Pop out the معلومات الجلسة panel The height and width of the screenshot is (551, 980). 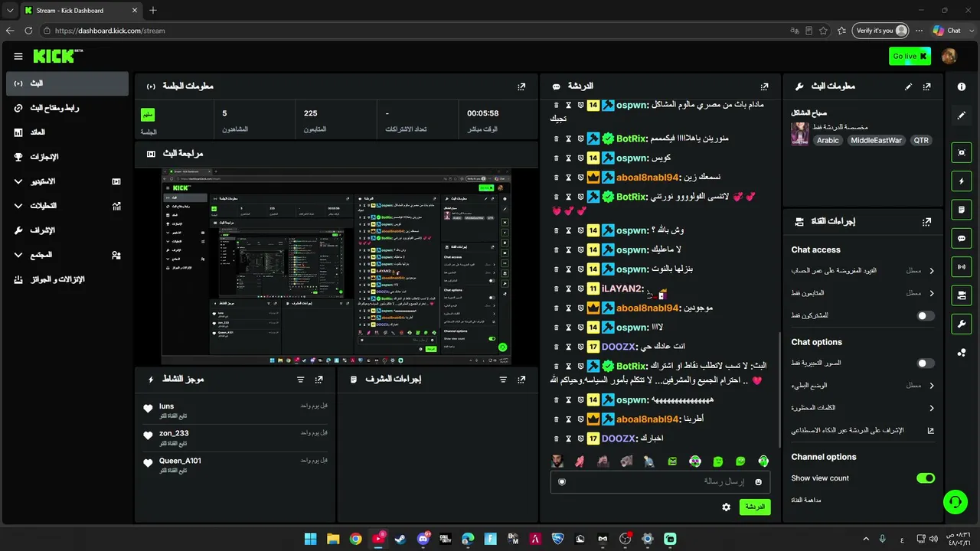[521, 86]
